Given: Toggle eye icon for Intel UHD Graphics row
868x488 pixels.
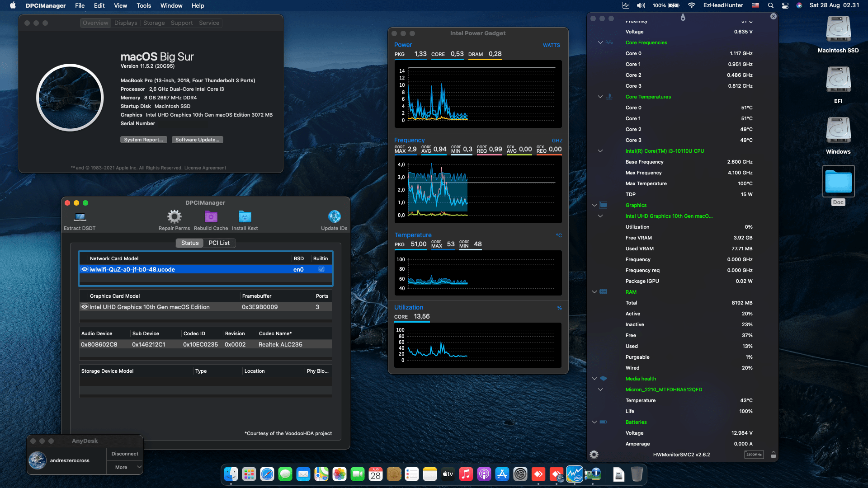Looking at the screenshot, I should [84, 307].
